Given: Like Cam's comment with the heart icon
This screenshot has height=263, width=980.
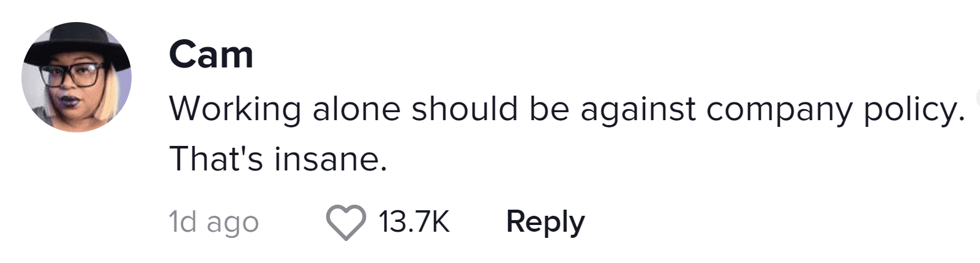Looking at the screenshot, I should [x=346, y=222].
